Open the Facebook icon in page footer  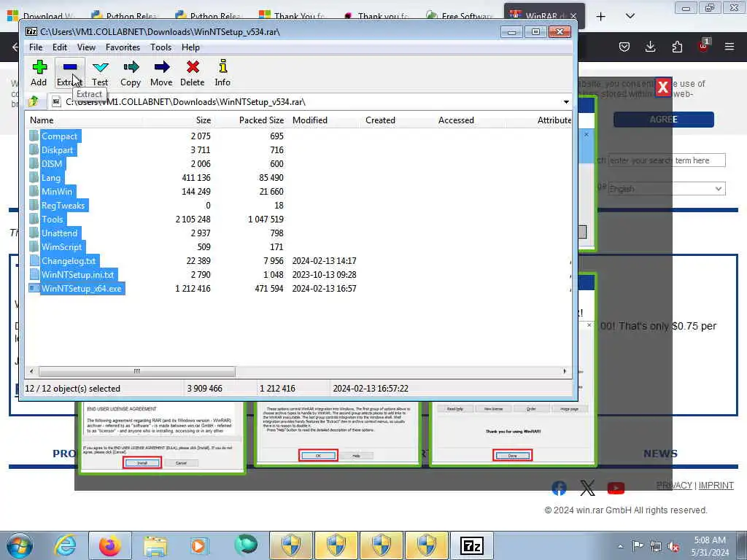(560, 488)
